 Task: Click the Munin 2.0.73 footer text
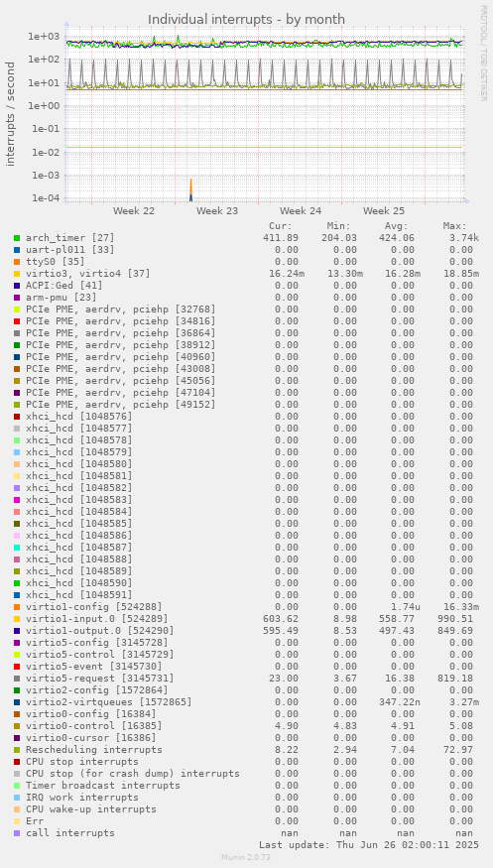pos(246,857)
